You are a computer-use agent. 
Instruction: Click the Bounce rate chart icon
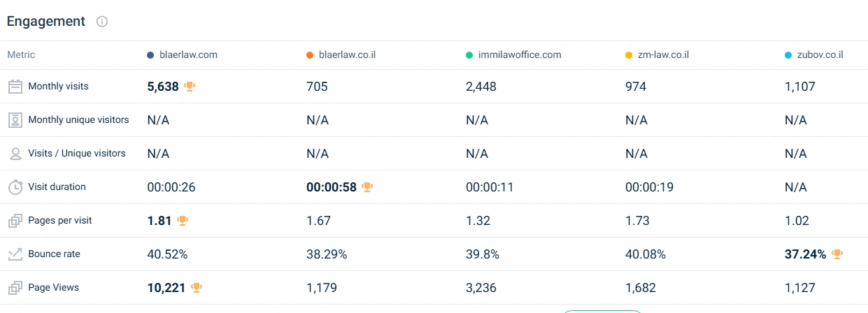(x=15, y=254)
